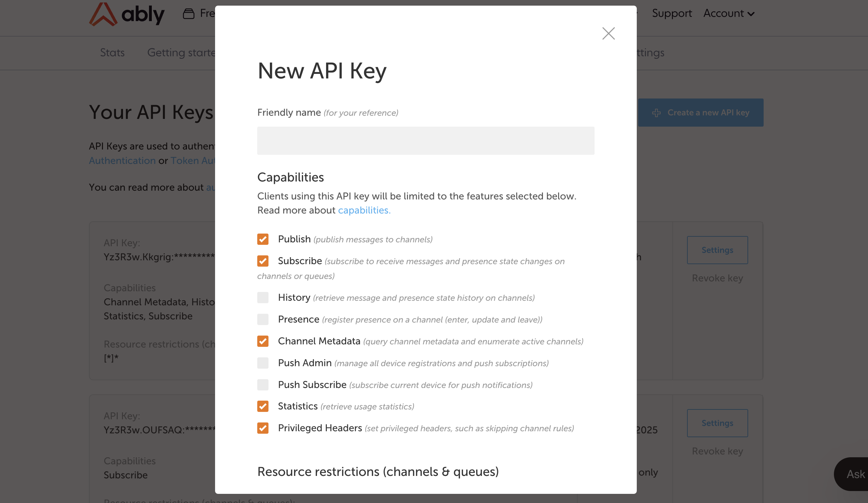
Task: Open the capabilities documentation link
Action: (x=364, y=210)
